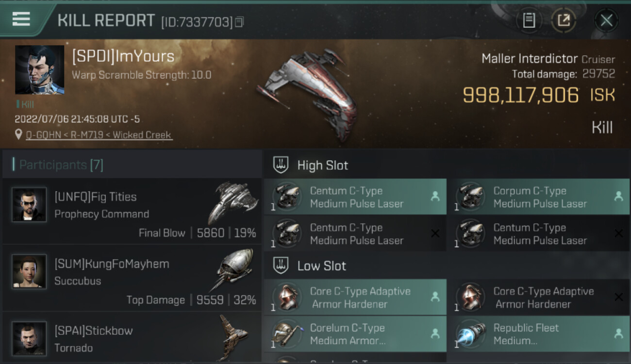The width and height of the screenshot is (631, 364).
Task: Select the Participants [7] header
Action: (61, 165)
